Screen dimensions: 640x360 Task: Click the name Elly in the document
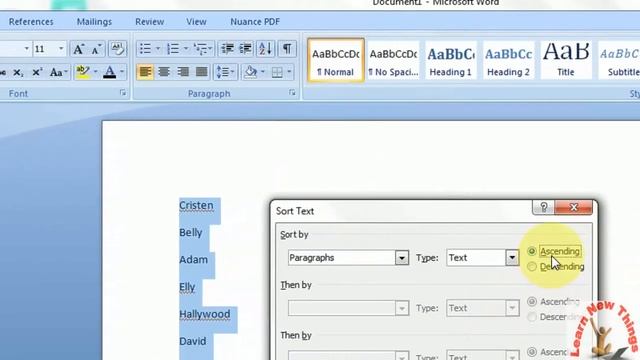tap(187, 287)
